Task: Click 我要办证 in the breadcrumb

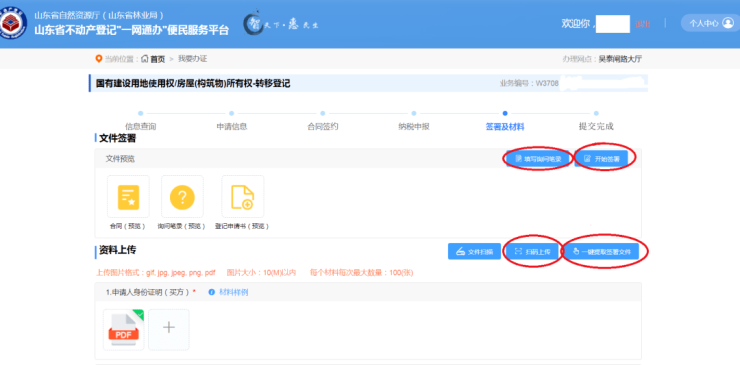Action: click(x=192, y=59)
